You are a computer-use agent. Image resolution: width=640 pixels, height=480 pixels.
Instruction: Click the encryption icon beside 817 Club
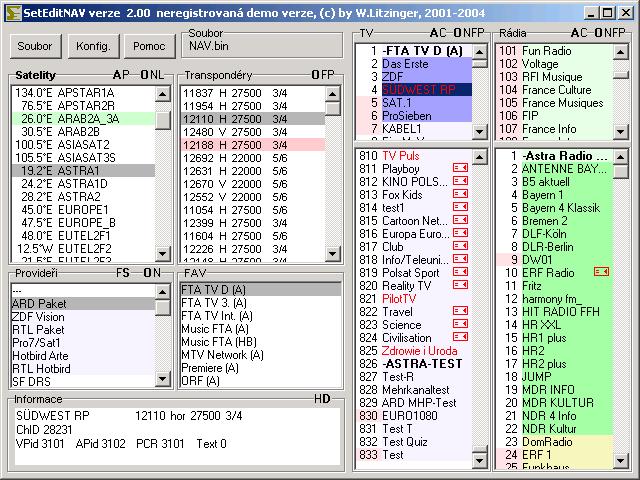[x=460, y=247]
